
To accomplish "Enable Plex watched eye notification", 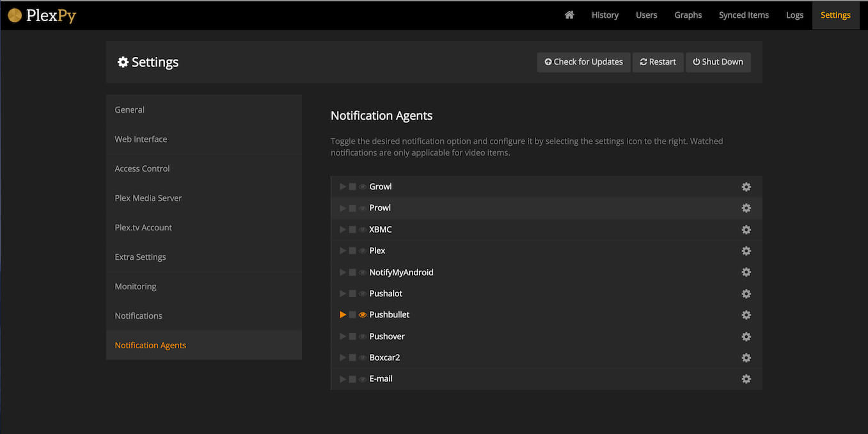I will pyautogui.click(x=363, y=251).
